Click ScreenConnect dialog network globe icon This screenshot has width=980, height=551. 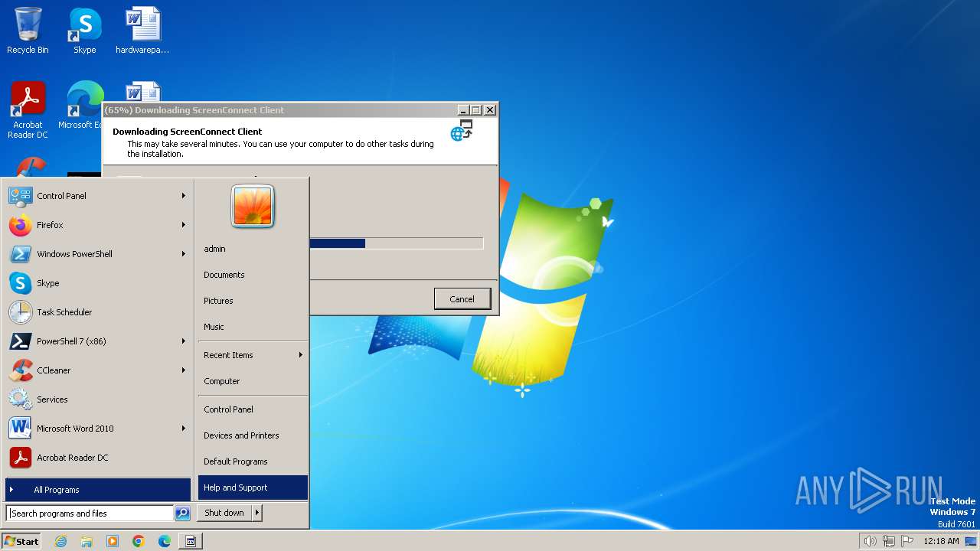462,131
